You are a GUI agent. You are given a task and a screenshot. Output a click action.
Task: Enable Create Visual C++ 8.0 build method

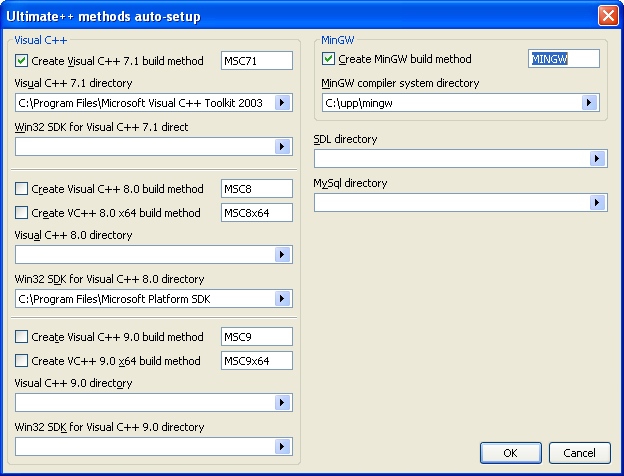pos(22,189)
